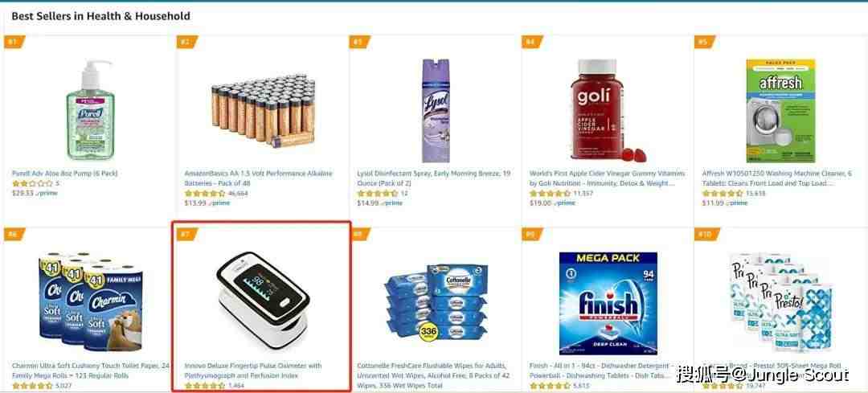Click the star rating under AmazonBasics batteries
The image size is (868, 393).
(205, 194)
